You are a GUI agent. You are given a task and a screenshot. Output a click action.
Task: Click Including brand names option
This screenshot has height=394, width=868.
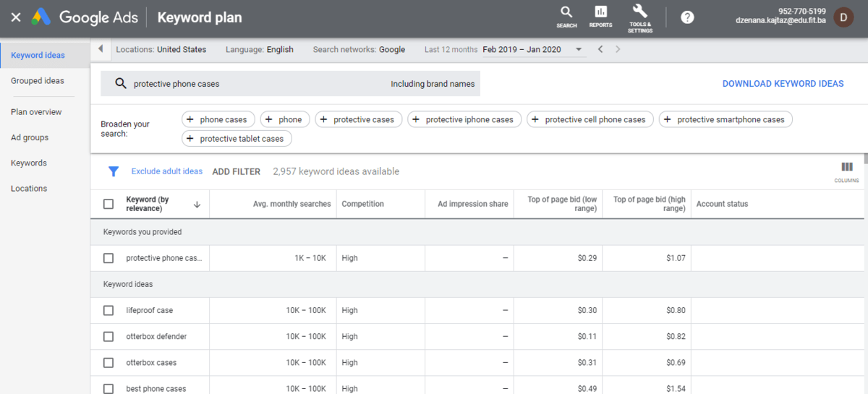coord(433,84)
